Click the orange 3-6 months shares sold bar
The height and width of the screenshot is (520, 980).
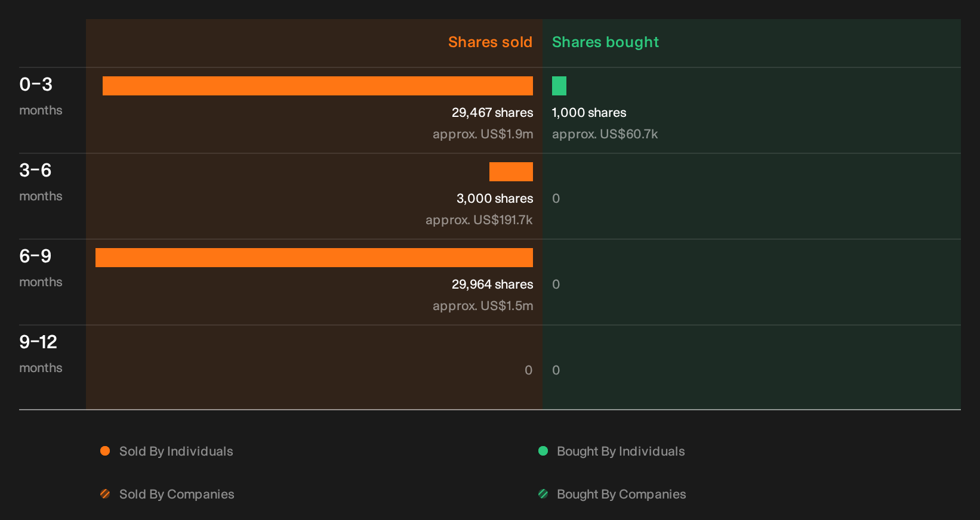[511, 172]
